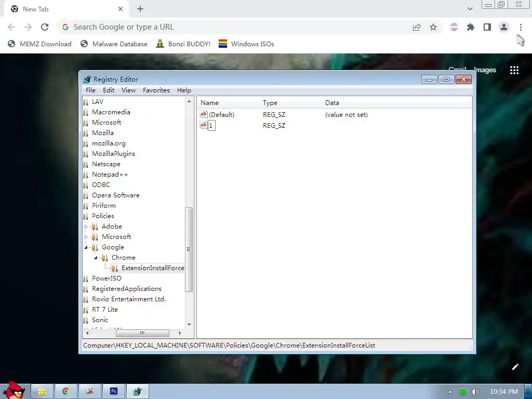
Task: Click the Images link on Google page
Action: click(x=485, y=70)
